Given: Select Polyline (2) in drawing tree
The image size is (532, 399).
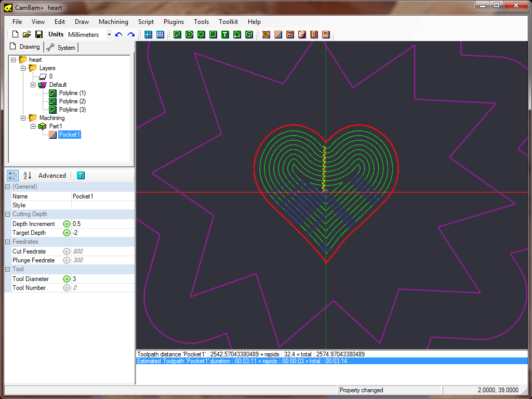Looking at the screenshot, I should [72, 101].
